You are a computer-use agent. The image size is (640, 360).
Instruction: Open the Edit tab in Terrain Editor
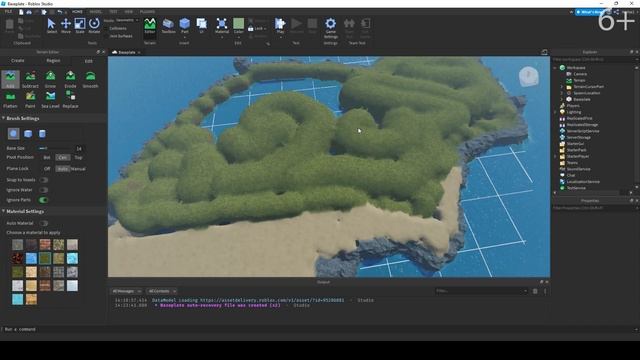[89, 61]
